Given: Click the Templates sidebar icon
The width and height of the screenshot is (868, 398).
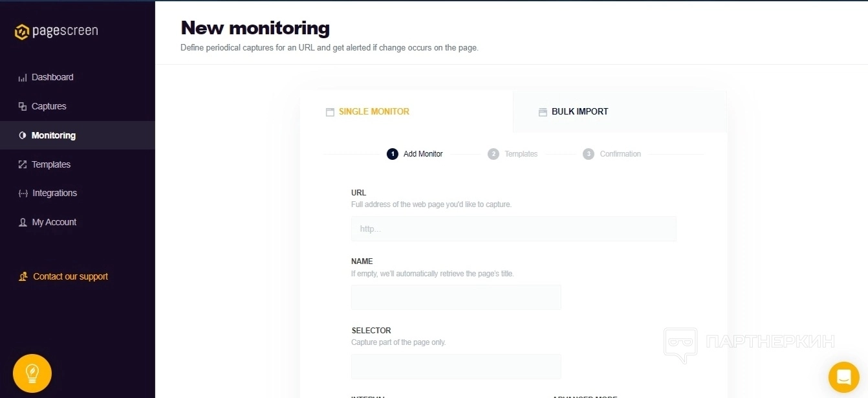Looking at the screenshot, I should click(x=23, y=165).
